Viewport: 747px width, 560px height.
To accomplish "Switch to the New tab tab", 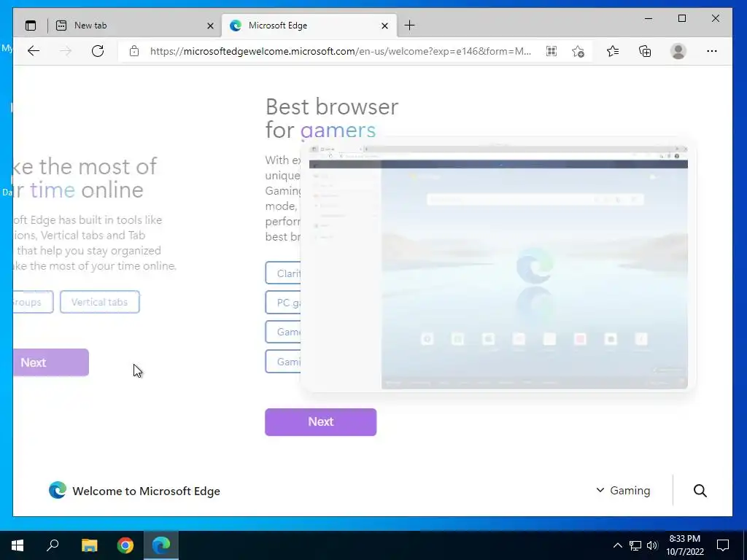I will (134, 26).
